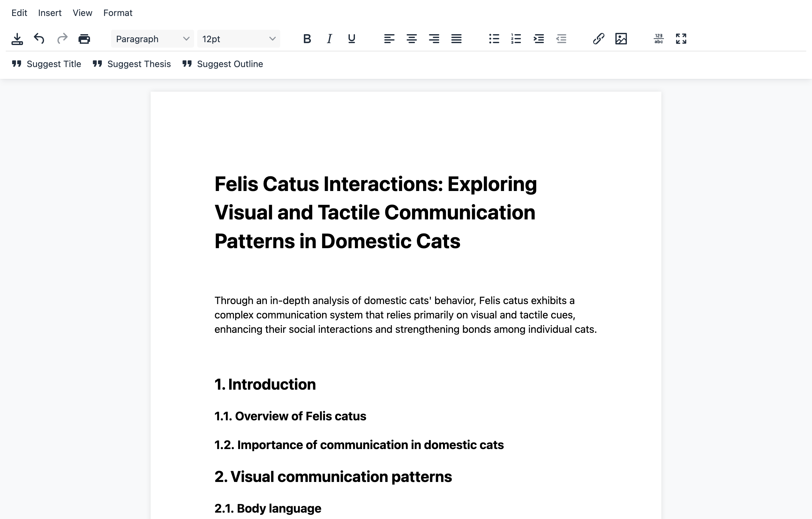Click the '2.1. Body language' subheading

point(268,508)
